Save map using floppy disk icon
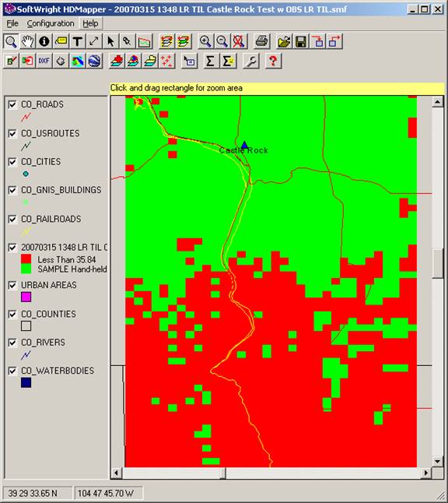Screen dimensions: 448x503 (x=301, y=42)
